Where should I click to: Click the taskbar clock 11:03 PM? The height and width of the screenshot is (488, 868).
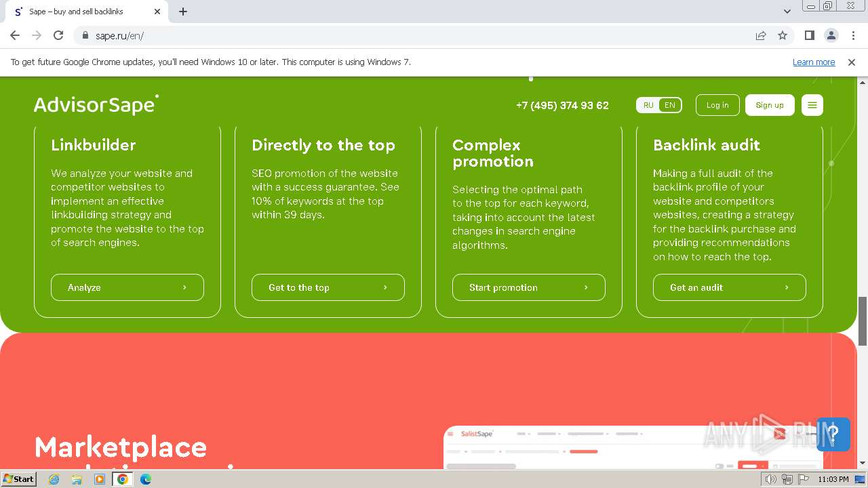pyautogui.click(x=833, y=479)
